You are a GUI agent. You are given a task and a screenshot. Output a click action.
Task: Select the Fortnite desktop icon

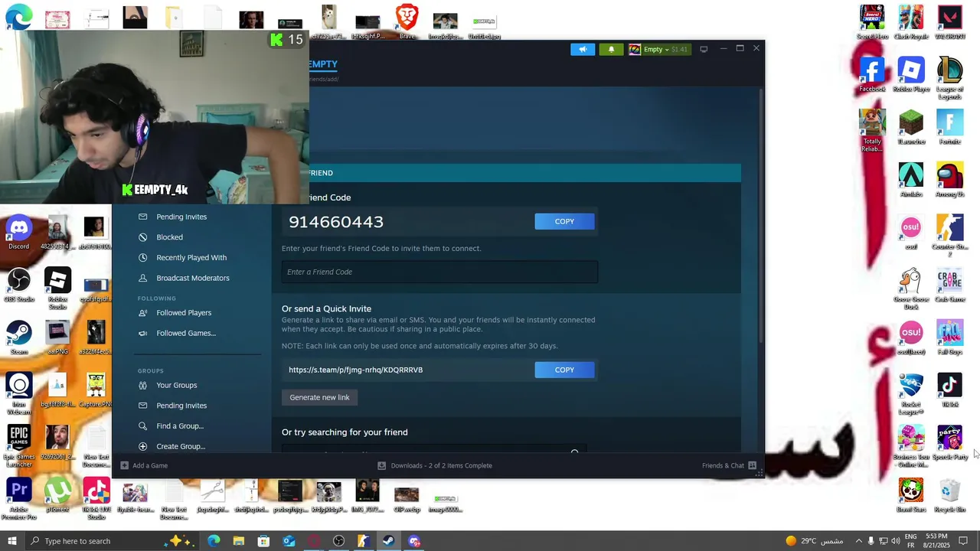click(x=949, y=127)
